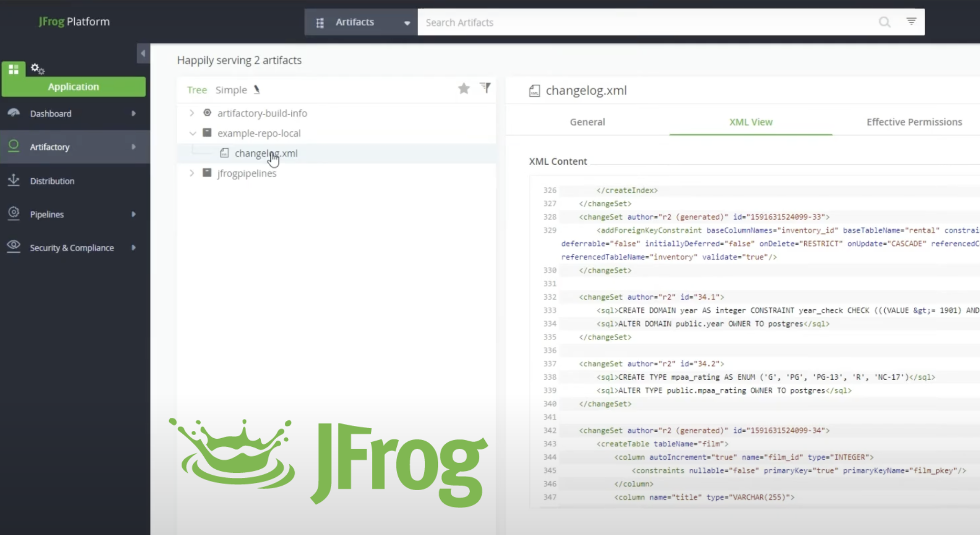Click the pencil icon next to Simple
The image size is (980, 535).
[x=257, y=89]
